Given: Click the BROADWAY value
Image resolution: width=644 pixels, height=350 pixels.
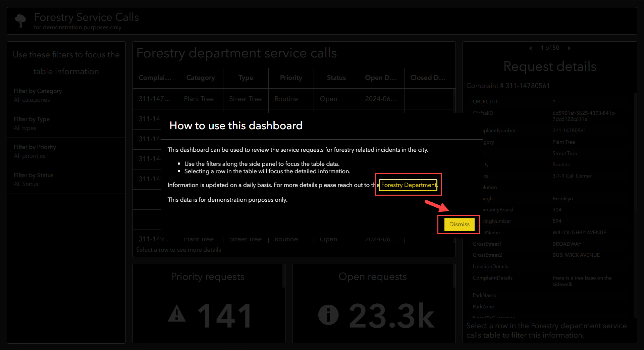Looking at the screenshot, I should click(567, 244).
